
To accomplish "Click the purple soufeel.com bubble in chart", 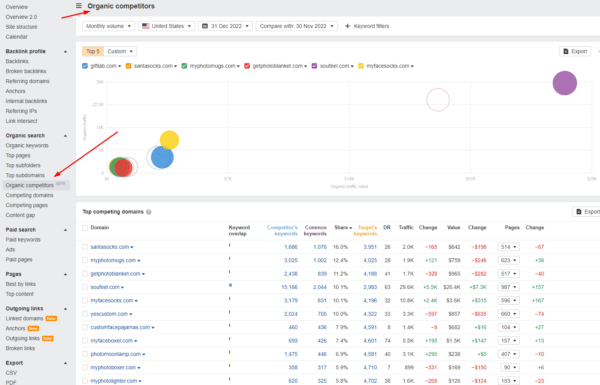I will pyautogui.click(x=565, y=83).
